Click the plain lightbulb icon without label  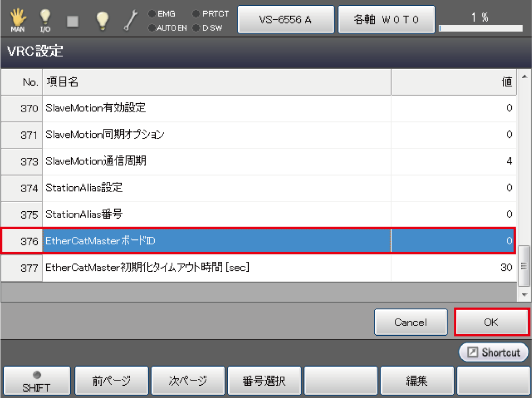point(102,20)
